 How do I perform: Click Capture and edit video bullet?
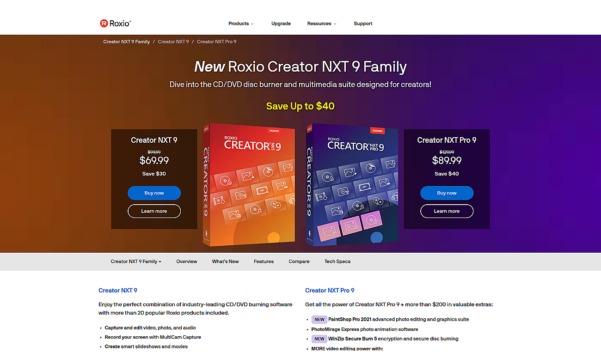tap(150, 328)
